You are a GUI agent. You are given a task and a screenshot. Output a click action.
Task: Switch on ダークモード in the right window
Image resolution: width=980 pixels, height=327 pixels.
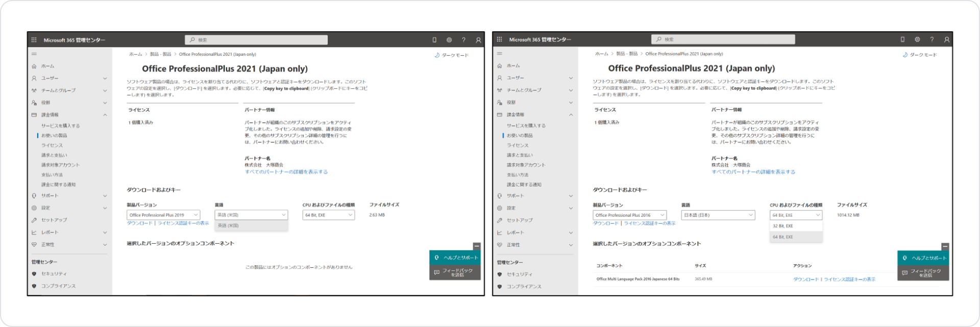pos(920,55)
